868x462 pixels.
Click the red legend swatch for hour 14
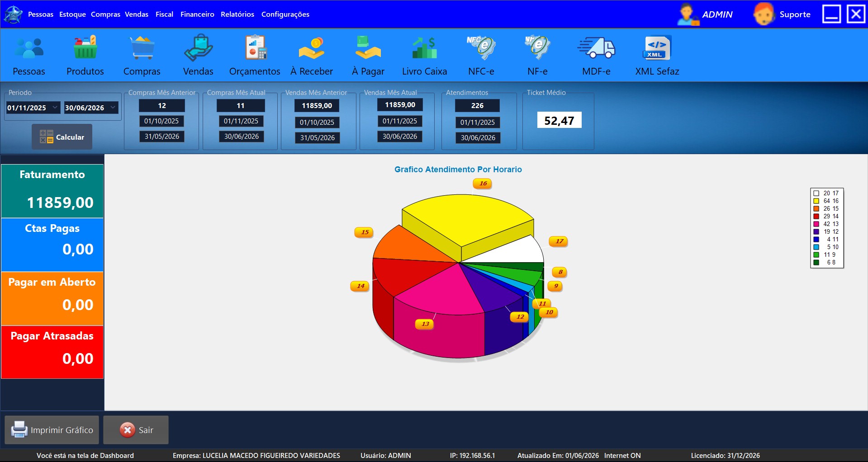point(816,216)
